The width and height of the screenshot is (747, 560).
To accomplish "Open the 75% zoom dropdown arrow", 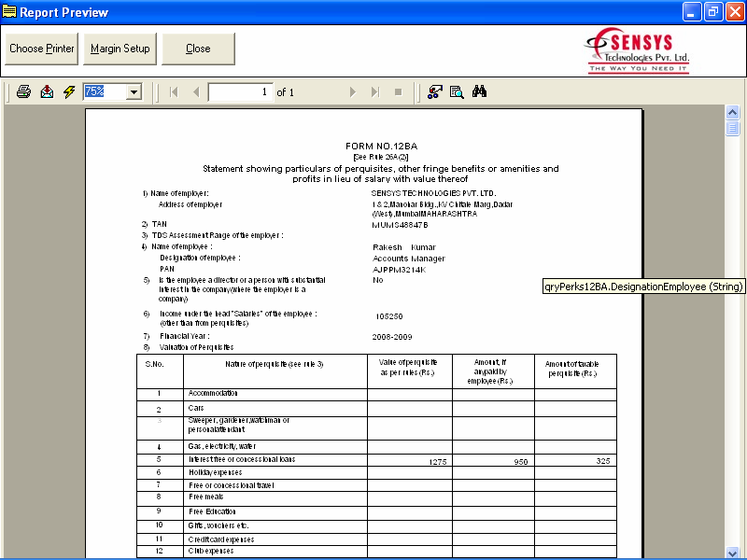I will 134,91.
